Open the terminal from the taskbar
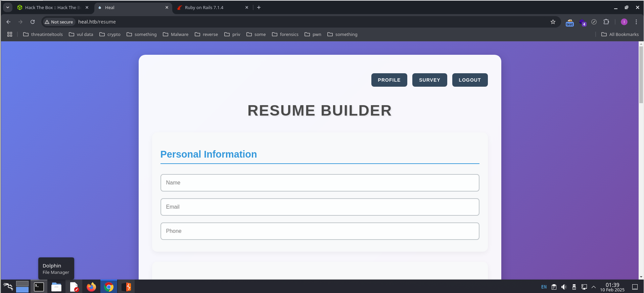 (39, 287)
